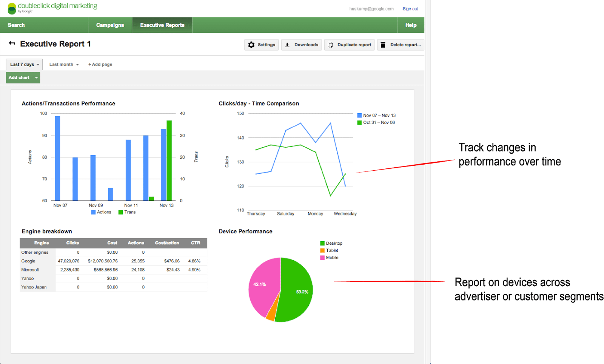Viewport: 604px width, 364px height.
Task: Toggle the Actions series in the bar chart legend
Action: tap(101, 212)
